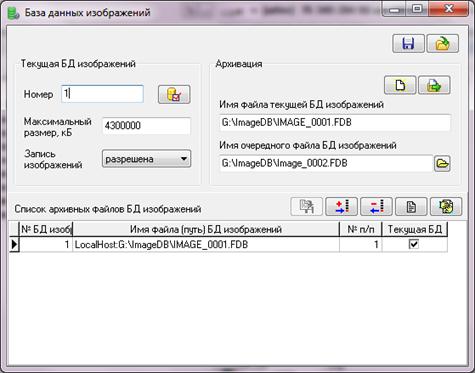Click the next DB file name field Image_0002.FDB

click(x=326, y=163)
